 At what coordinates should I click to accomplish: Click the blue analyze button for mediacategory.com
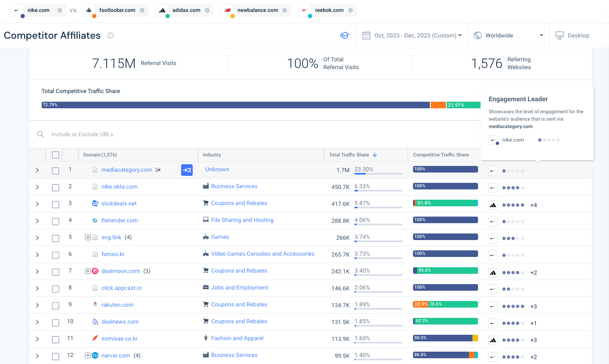187,170
